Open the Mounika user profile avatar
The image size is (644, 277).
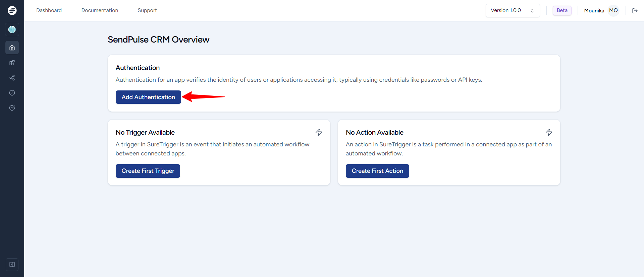[x=613, y=11]
